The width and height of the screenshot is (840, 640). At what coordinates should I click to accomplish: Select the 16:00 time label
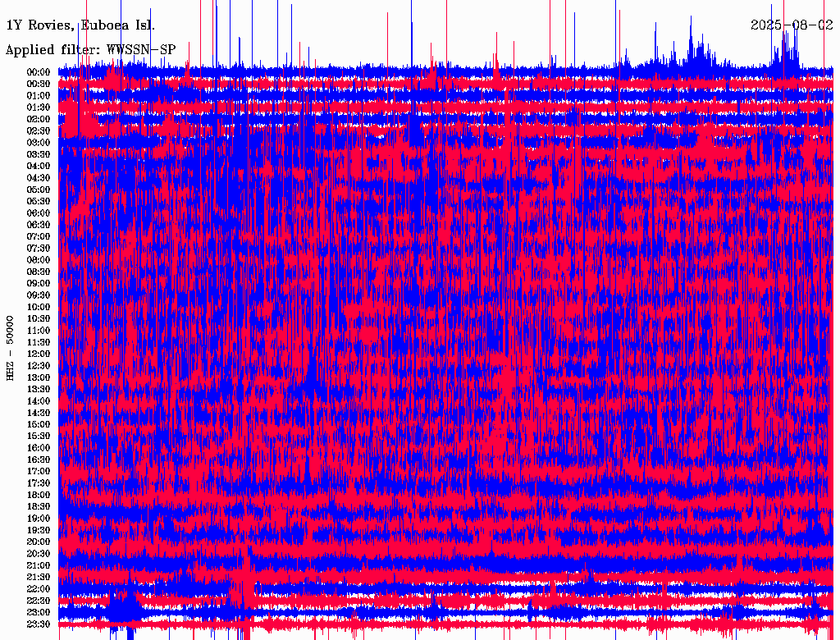tap(39, 448)
